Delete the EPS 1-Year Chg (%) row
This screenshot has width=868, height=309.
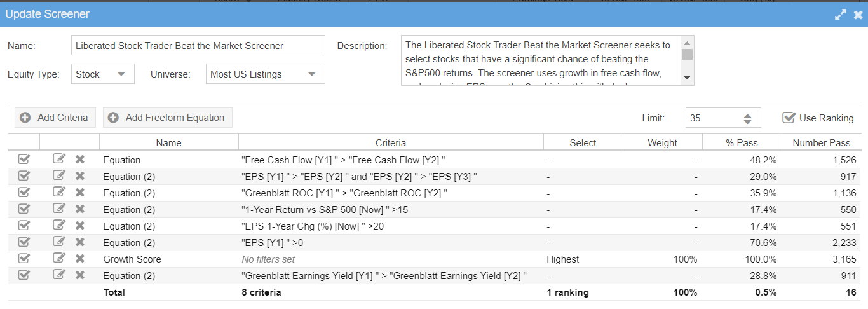[x=80, y=226]
